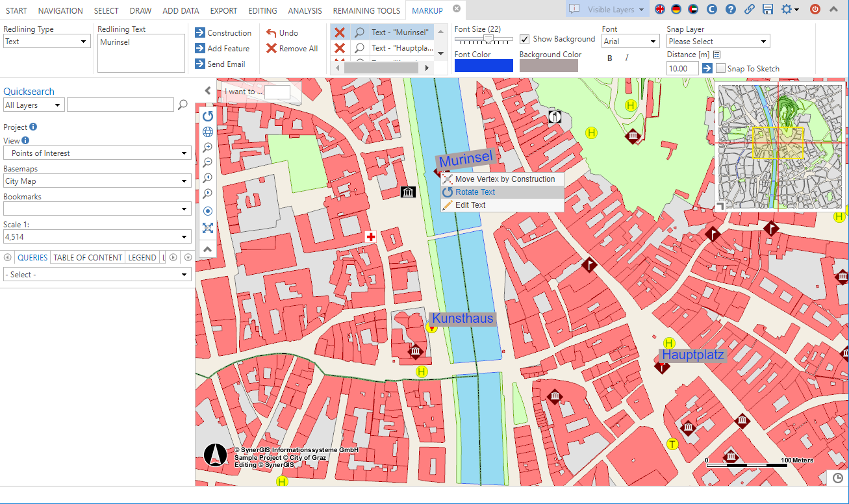This screenshot has width=849, height=504.
Task: Switch to the NAVIGATION ribbon tab
Action: 60,10
